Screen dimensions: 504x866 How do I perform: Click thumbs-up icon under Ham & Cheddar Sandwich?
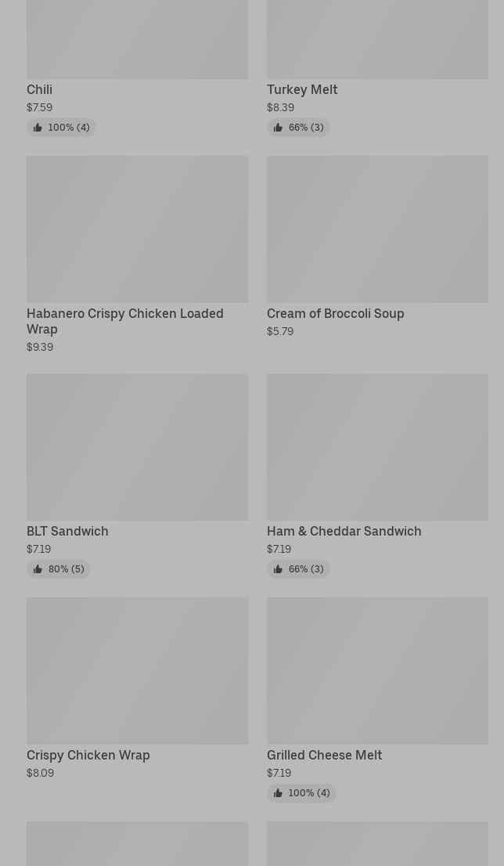(278, 569)
